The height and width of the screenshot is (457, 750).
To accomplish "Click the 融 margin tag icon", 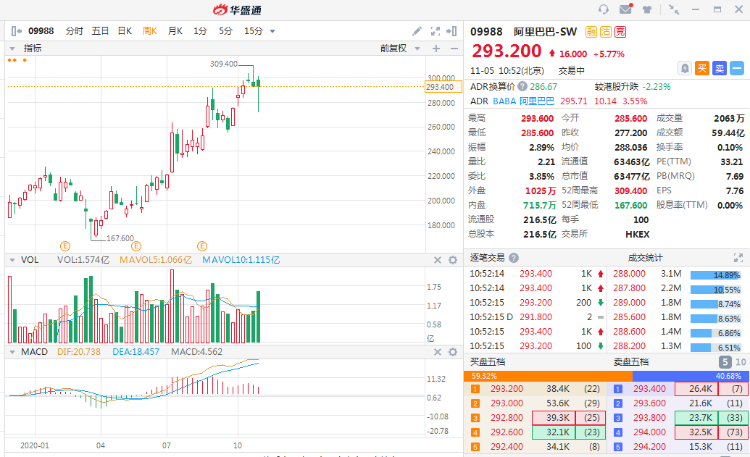I will (x=591, y=32).
